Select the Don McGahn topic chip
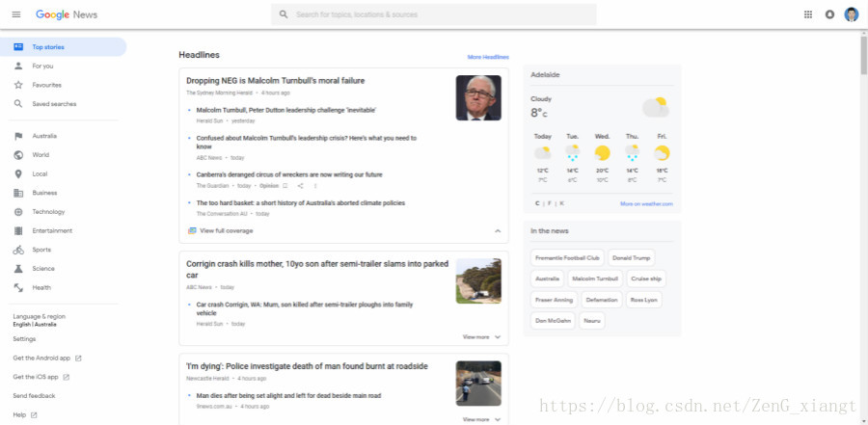Image resolution: width=868 pixels, height=425 pixels. [x=553, y=320]
